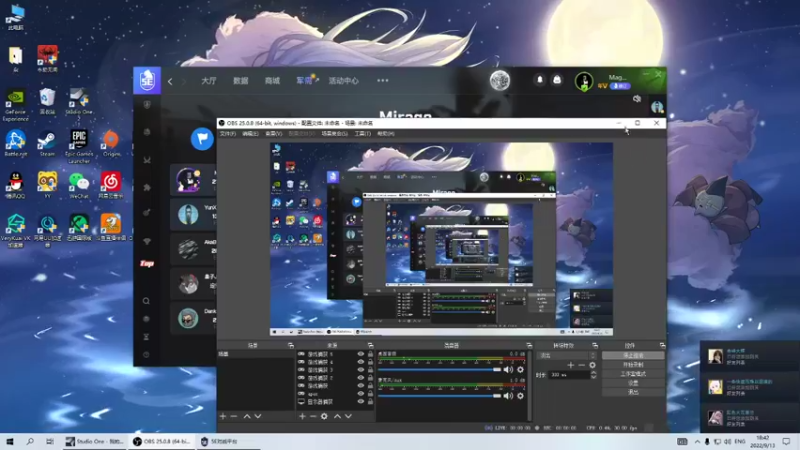Screen dimensions: 800x450
Task: Open the 5E bag icon beside the bell
Action: 557,80
